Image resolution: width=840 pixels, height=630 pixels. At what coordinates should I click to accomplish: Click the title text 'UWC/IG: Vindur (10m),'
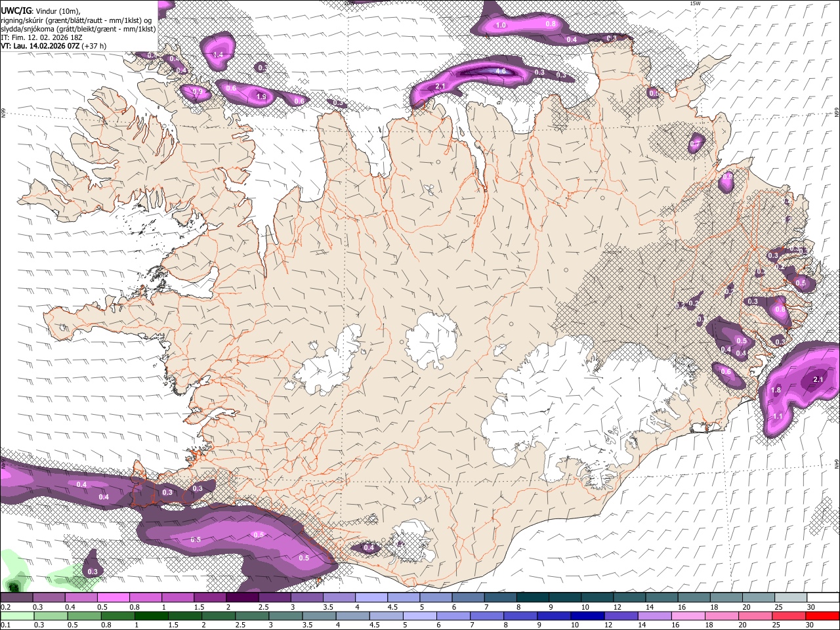point(41,10)
